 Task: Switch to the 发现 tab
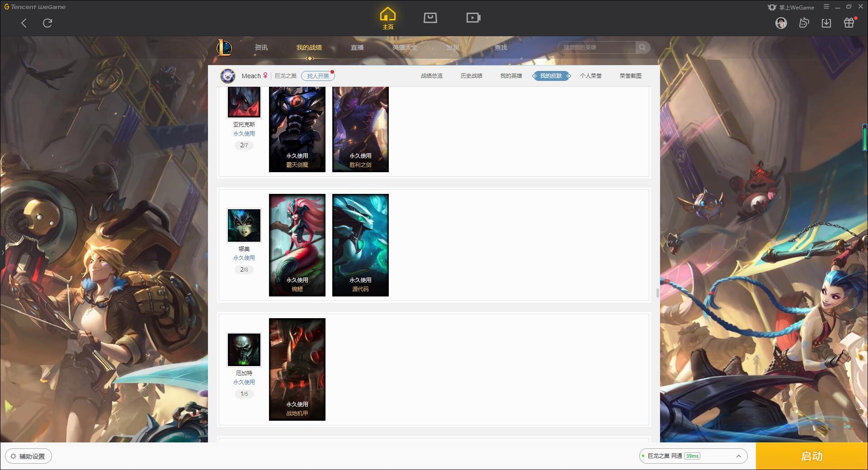tap(453, 47)
